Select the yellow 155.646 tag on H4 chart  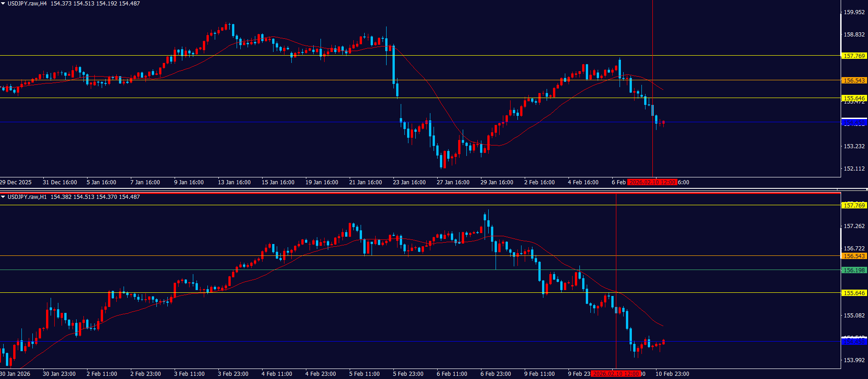(853, 98)
